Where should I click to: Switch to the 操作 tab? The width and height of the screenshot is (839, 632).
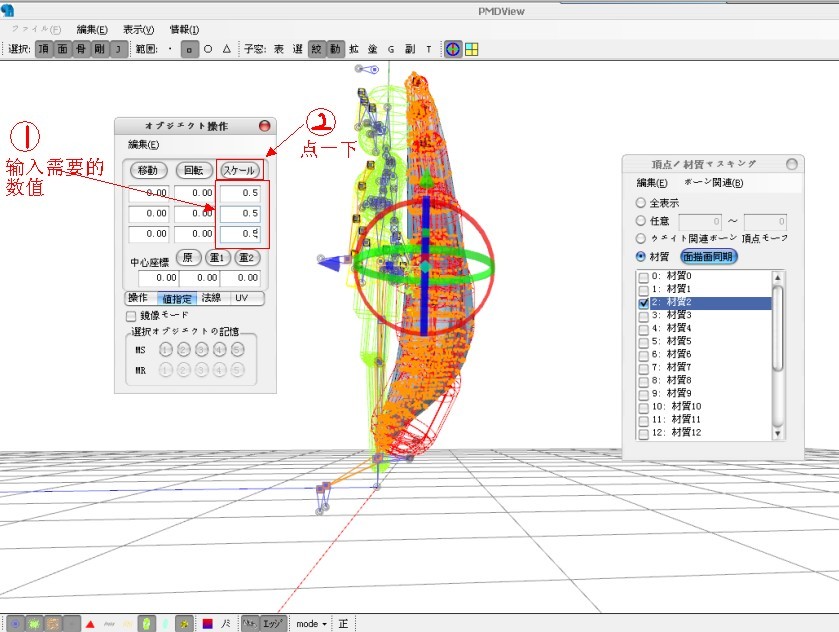click(139, 298)
